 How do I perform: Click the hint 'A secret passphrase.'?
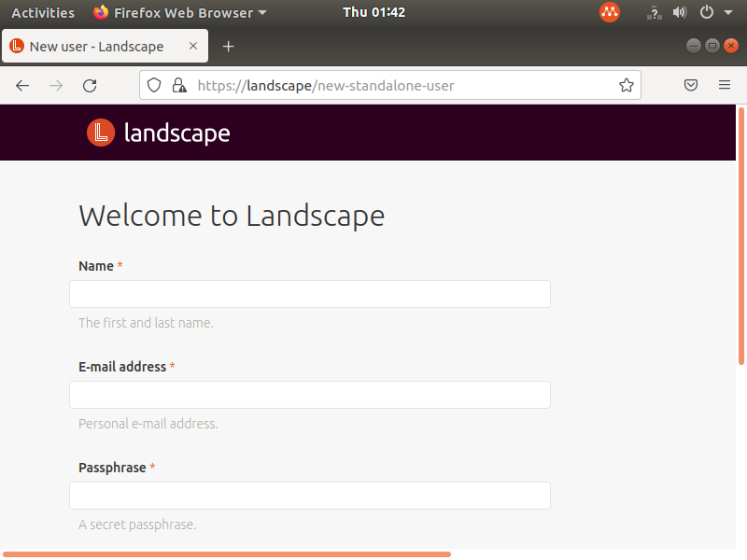(x=137, y=525)
